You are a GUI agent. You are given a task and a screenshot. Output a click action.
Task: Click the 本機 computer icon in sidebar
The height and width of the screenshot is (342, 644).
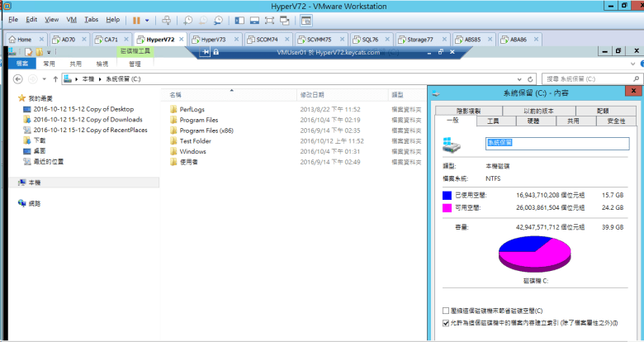coord(22,182)
